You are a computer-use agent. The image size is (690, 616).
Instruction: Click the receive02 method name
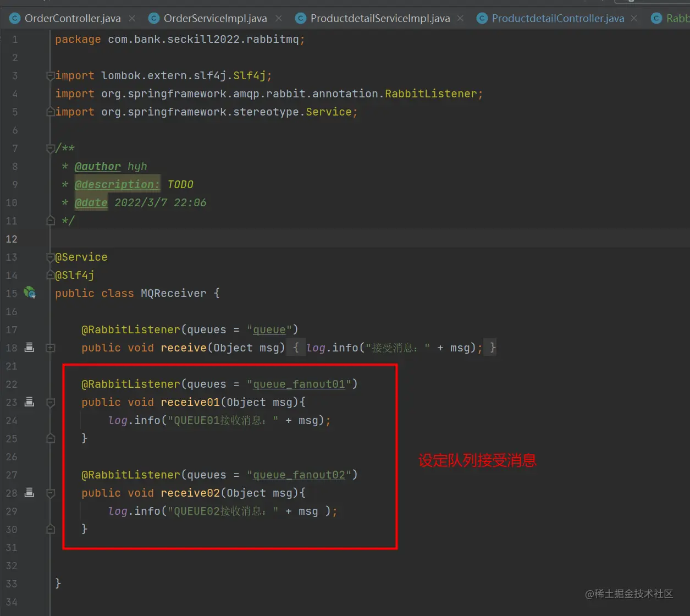(x=190, y=493)
